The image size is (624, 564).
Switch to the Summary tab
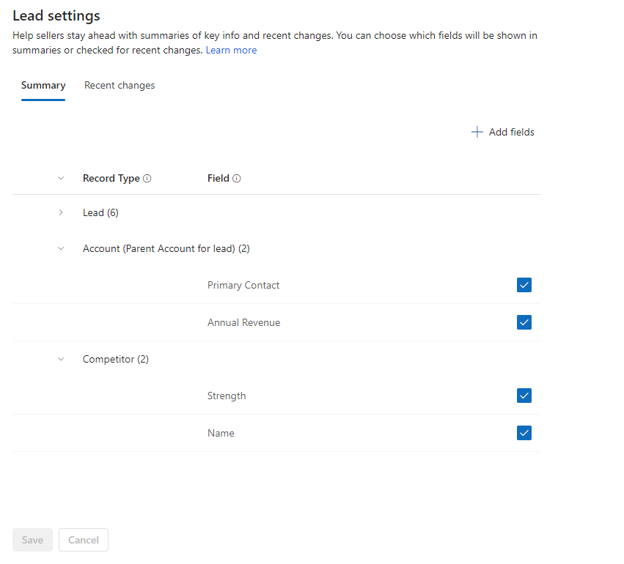(43, 86)
